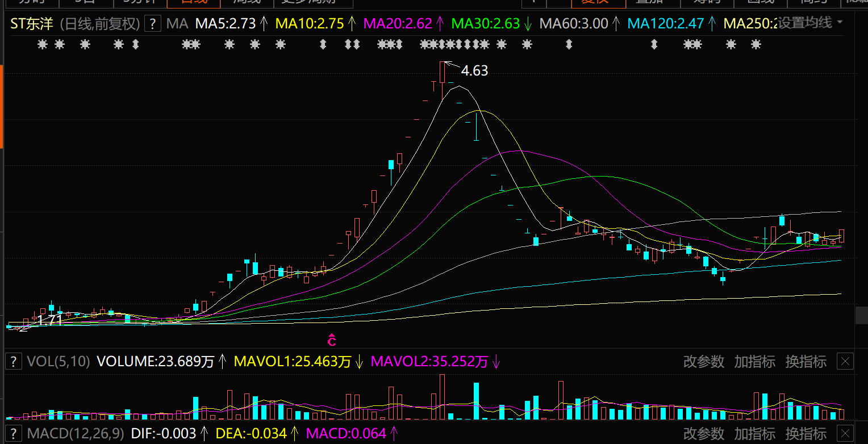Close the MACD indicator panel

[845, 434]
